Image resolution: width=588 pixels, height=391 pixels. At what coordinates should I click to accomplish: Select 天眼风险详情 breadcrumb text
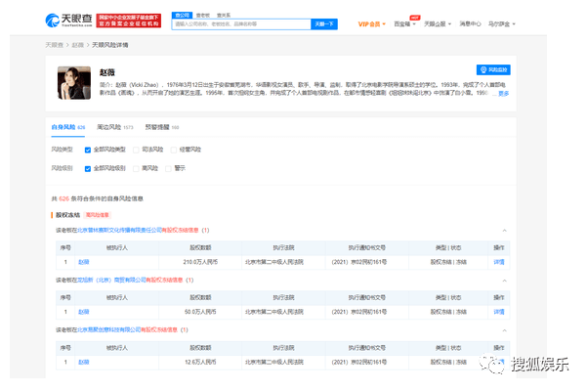click(109, 45)
